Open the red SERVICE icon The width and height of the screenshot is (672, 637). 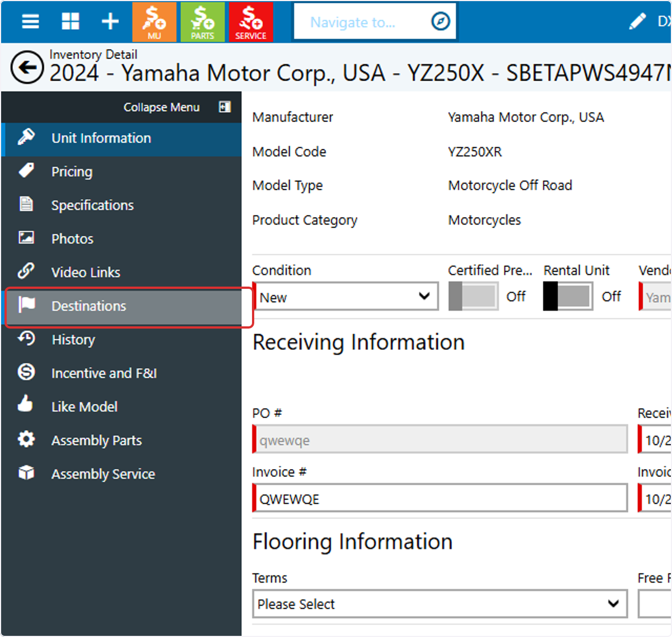tap(250, 22)
